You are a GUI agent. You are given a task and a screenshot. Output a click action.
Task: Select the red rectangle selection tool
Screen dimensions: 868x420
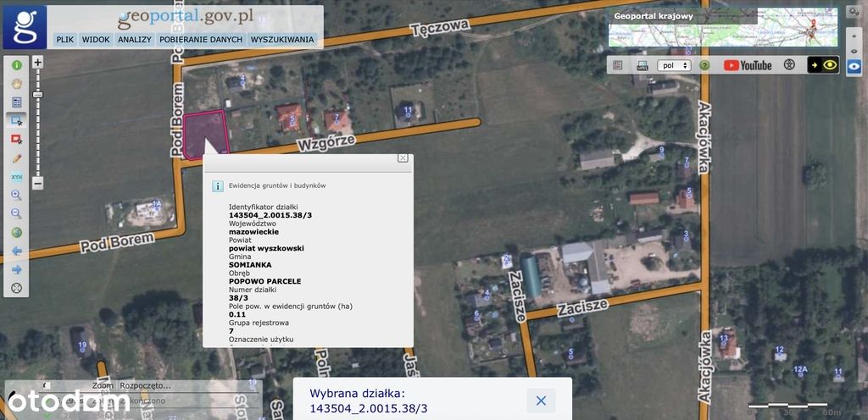[x=17, y=139]
